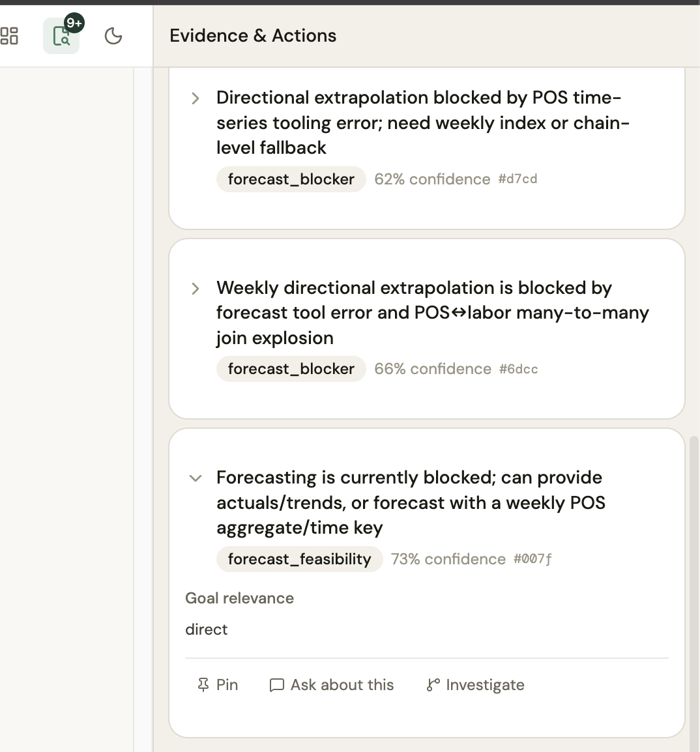Pin the forecast feasibility evidence card
700x752 pixels.
click(218, 684)
